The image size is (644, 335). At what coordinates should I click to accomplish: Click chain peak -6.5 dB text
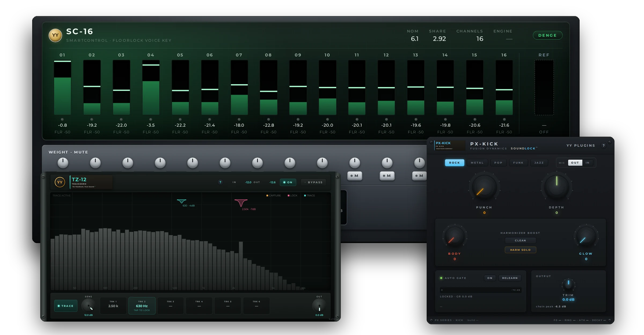coord(551,306)
